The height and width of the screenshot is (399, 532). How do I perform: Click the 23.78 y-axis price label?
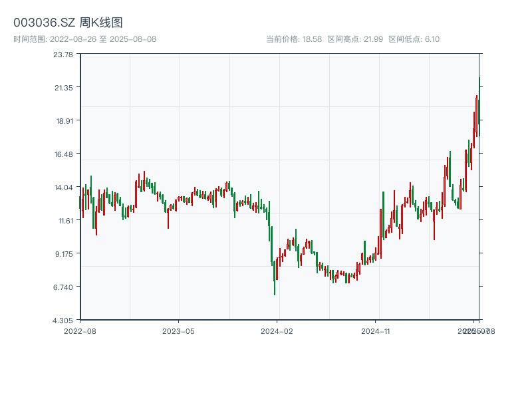[x=63, y=55]
